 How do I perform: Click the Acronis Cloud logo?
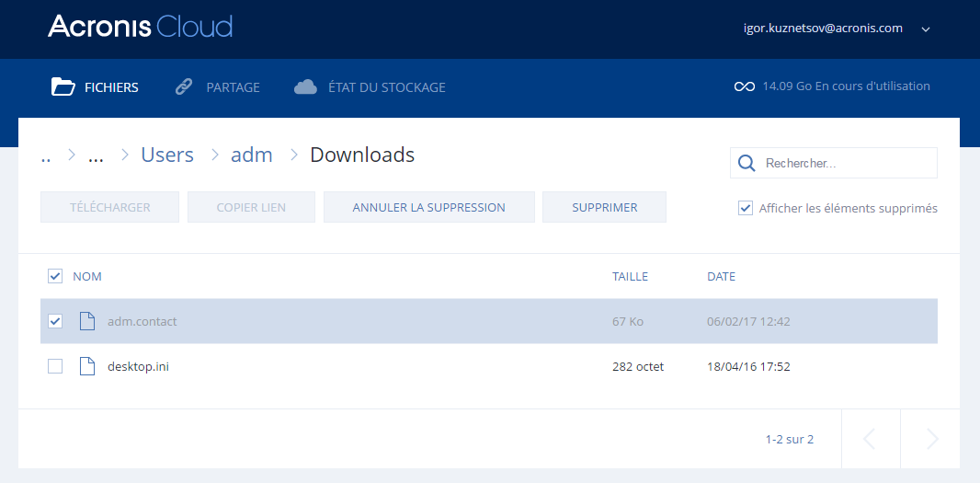point(140,27)
